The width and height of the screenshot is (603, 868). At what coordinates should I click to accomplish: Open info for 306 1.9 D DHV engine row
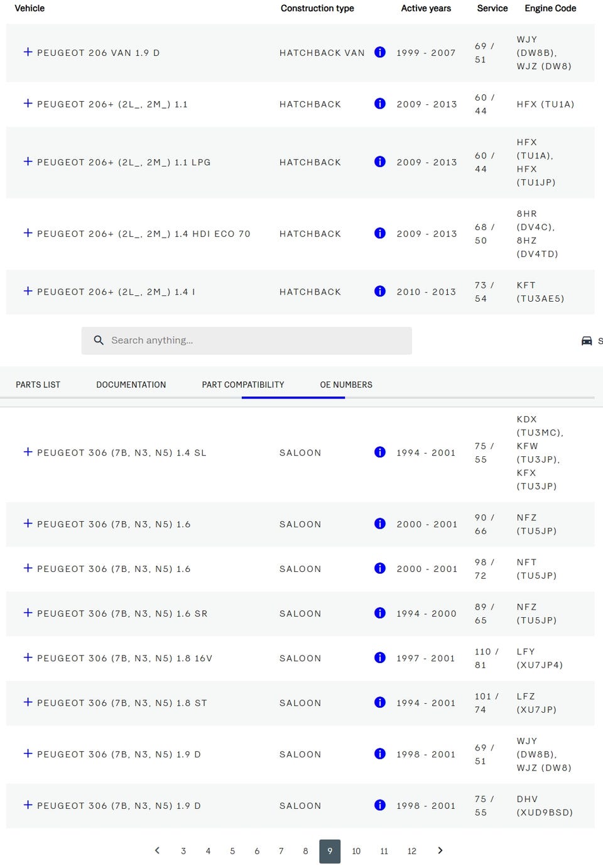(x=380, y=805)
